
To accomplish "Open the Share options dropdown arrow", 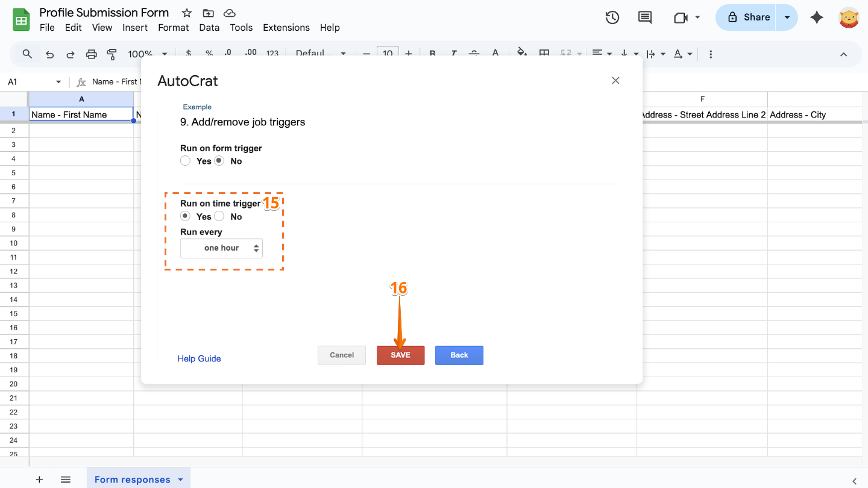I will (x=787, y=17).
